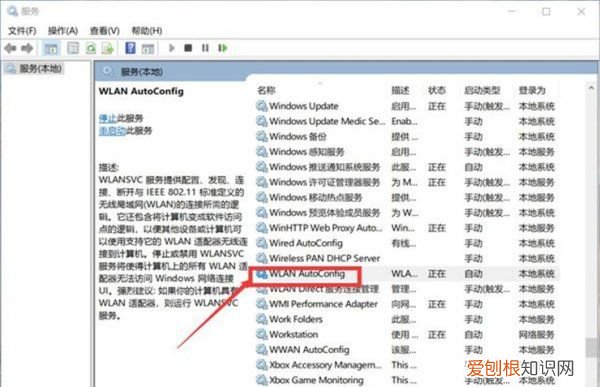Click the Windows 推送通知系统服务 gear icon
This screenshot has width=600, height=387.
[x=262, y=167]
